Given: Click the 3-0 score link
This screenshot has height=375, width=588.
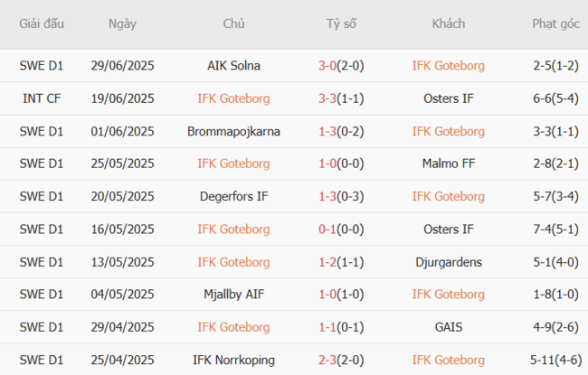Looking at the screenshot, I should 327,65.
